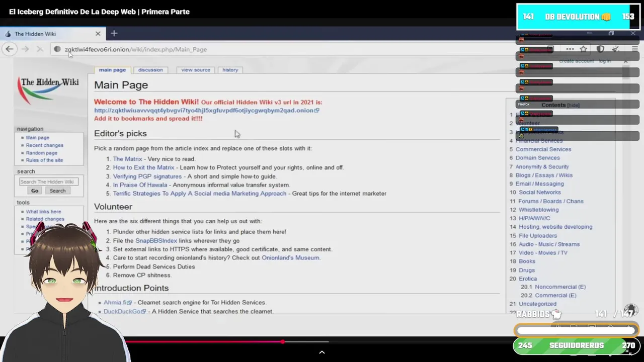Click the log in link

pyautogui.click(x=605, y=61)
